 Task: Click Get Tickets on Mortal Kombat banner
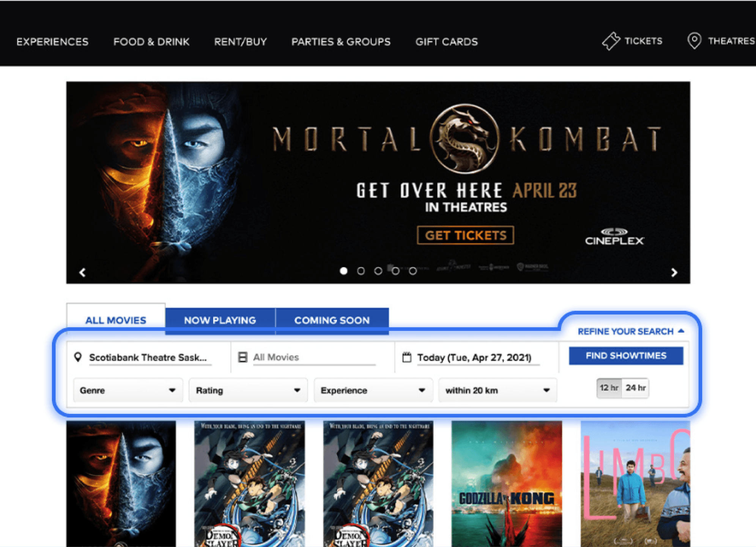pyautogui.click(x=465, y=236)
